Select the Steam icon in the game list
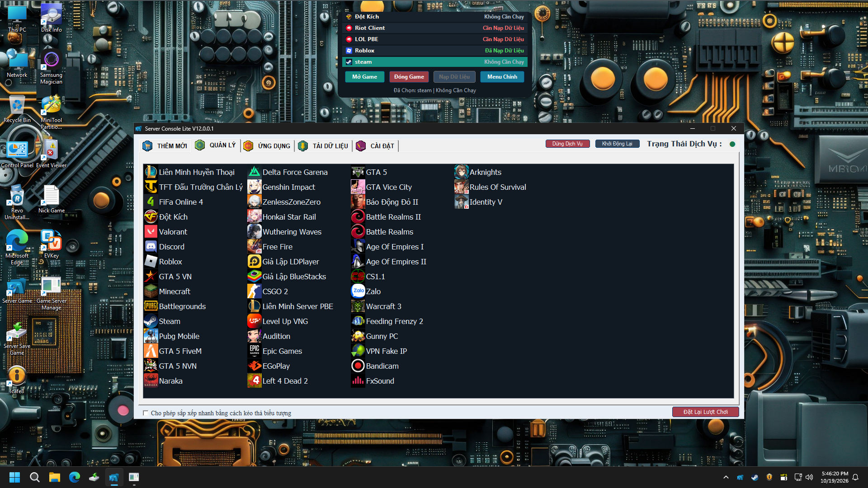Image resolution: width=868 pixels, height=488 pixels. pos(151,321)
